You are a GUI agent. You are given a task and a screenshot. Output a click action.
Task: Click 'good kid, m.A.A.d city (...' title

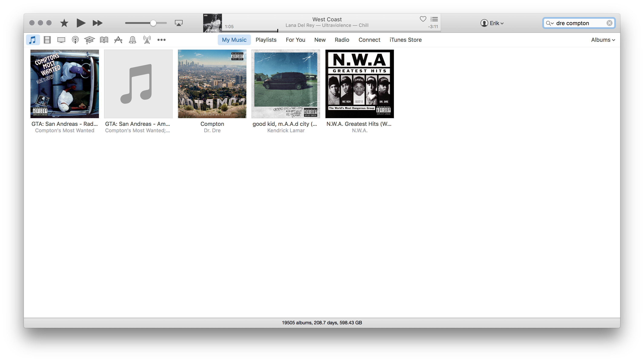(285, 124)
